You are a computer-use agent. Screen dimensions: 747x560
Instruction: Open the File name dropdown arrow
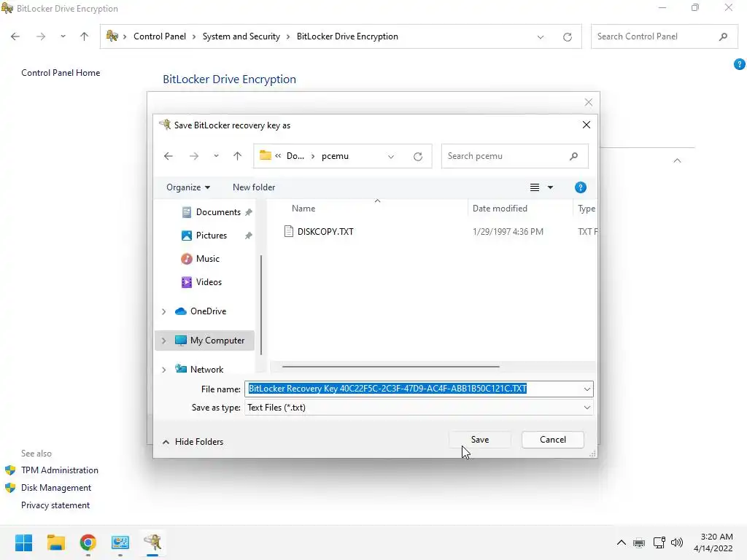pos(587,389)
